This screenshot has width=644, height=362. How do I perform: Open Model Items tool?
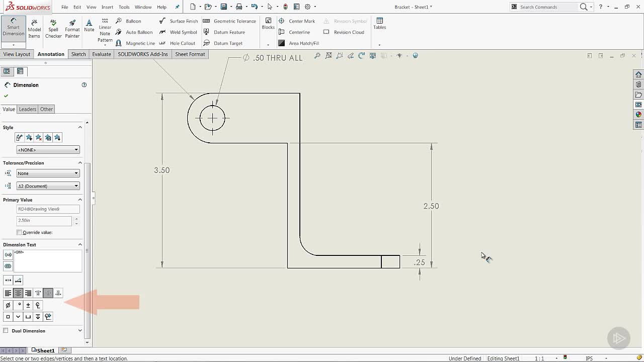click(x=34, y=29)
